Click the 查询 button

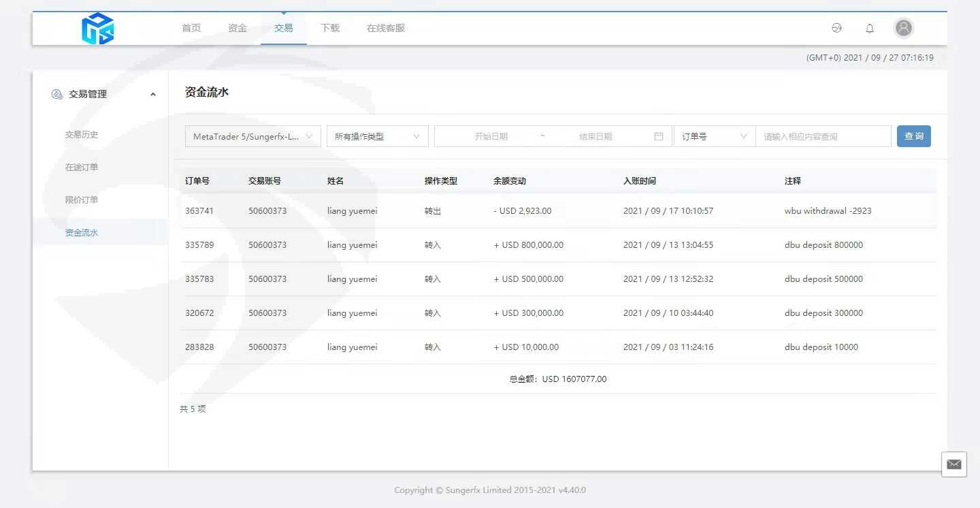pos(914,136)
